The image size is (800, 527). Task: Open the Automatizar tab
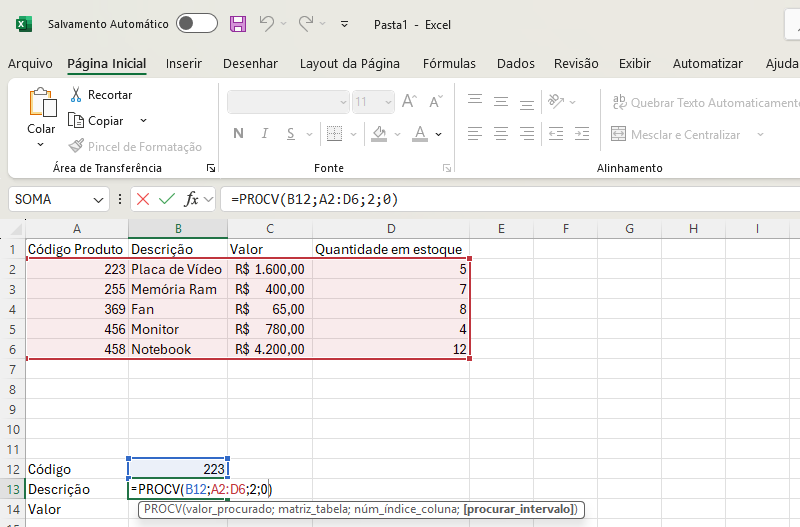pyautogui.click(x=708, y=64)
